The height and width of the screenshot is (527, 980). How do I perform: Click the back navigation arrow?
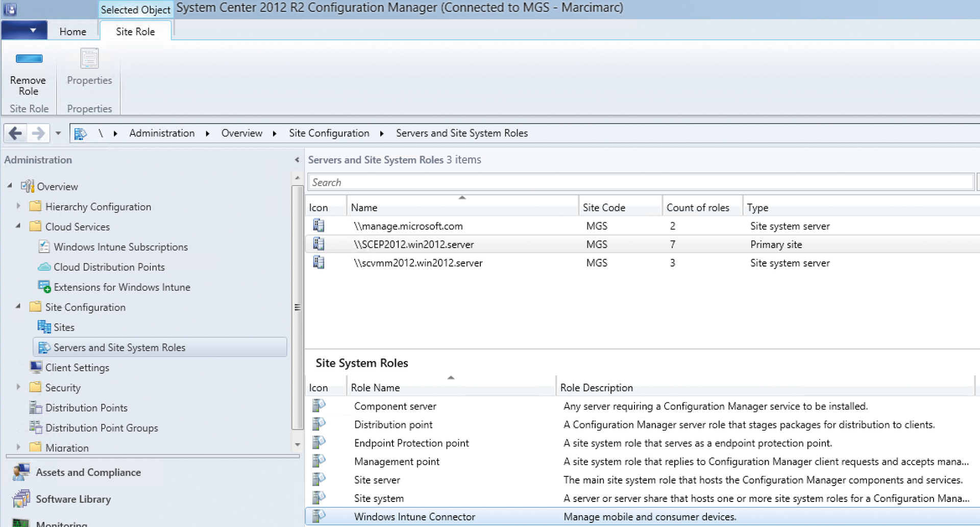click(x=14, y=133)
